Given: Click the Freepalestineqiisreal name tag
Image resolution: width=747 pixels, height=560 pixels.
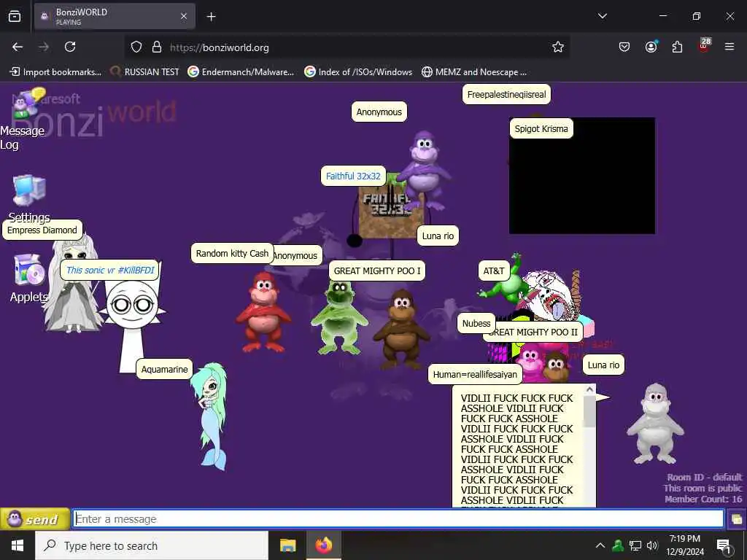Looking at the screenshot, I should (506, 94).
